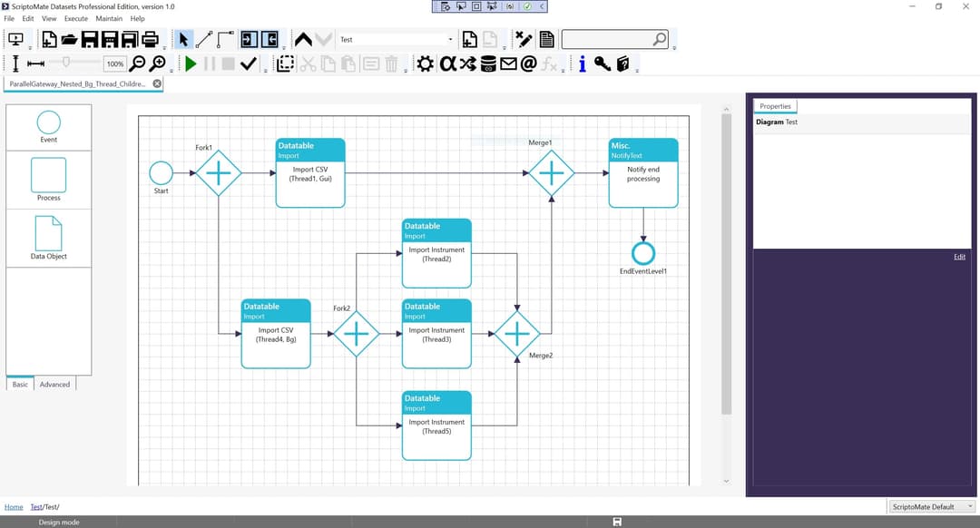Screen dimensions: 980x528
Task: Click the Edit link in the Properties panel
Action: click(959, 257)
